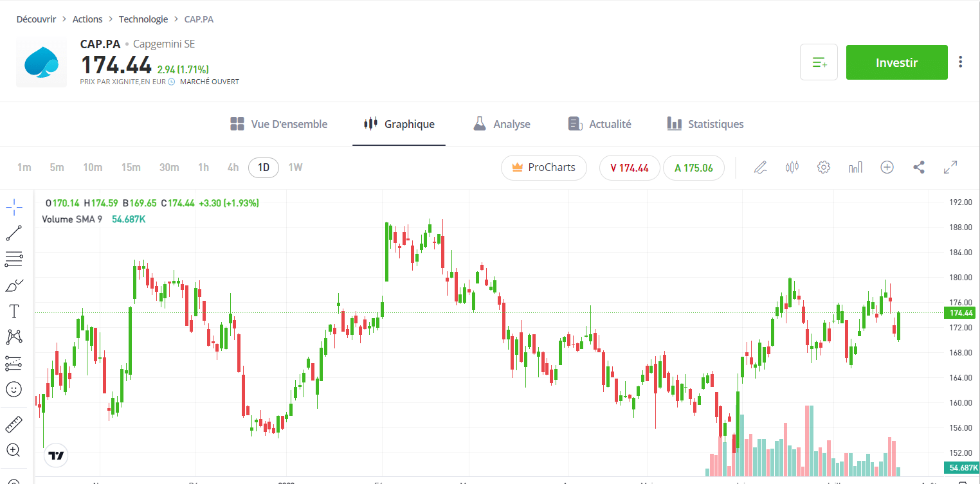Expand chart to fullscreen
Image resolution: width=980 pixels, height=484 pixels.
point(950,168)
